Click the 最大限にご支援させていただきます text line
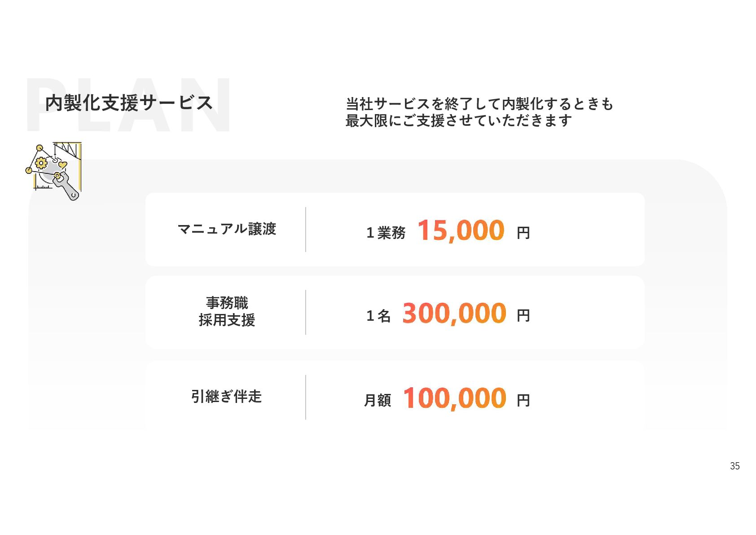The image size is (756, 535). click(458, 120)
